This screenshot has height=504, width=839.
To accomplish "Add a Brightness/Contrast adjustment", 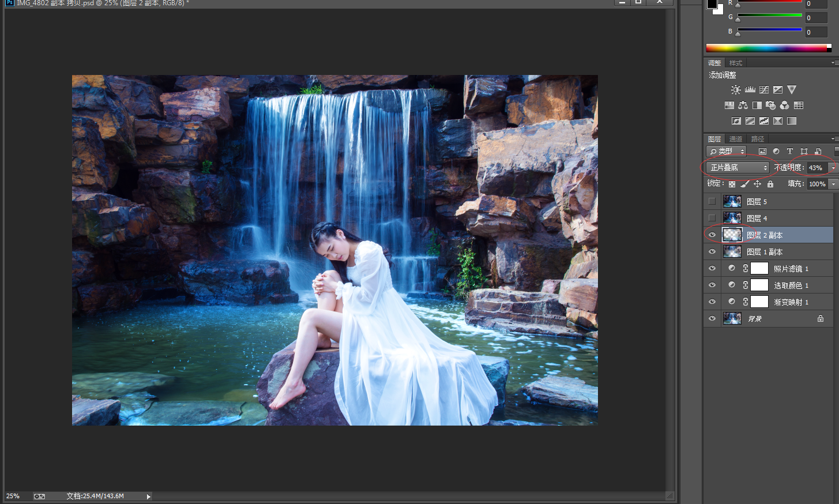I will pos(736,90).
